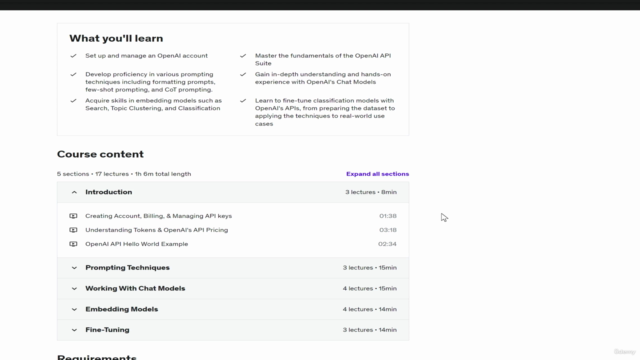Open lecture Understanding Tokens & OpenAI's API Pricing
640x360 pixels.
pyautogui.click(x=156, y=230)
